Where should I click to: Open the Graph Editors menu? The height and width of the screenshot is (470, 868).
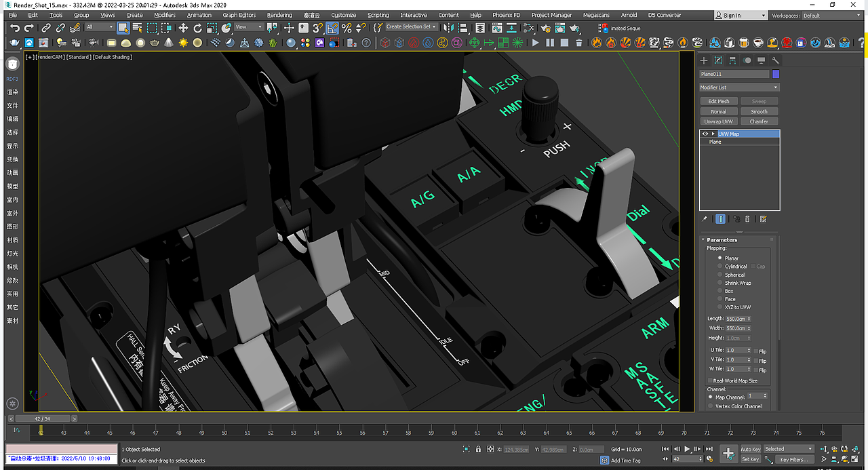point(239,15)
